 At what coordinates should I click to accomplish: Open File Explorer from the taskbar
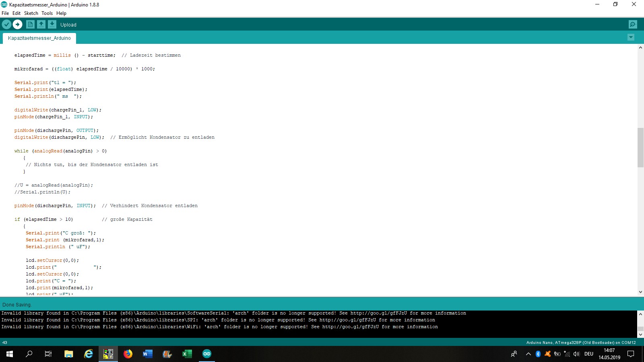pos(69,354)
